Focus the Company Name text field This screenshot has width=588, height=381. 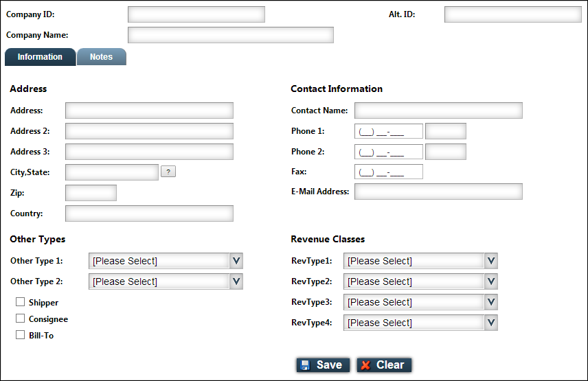point(230,35)
